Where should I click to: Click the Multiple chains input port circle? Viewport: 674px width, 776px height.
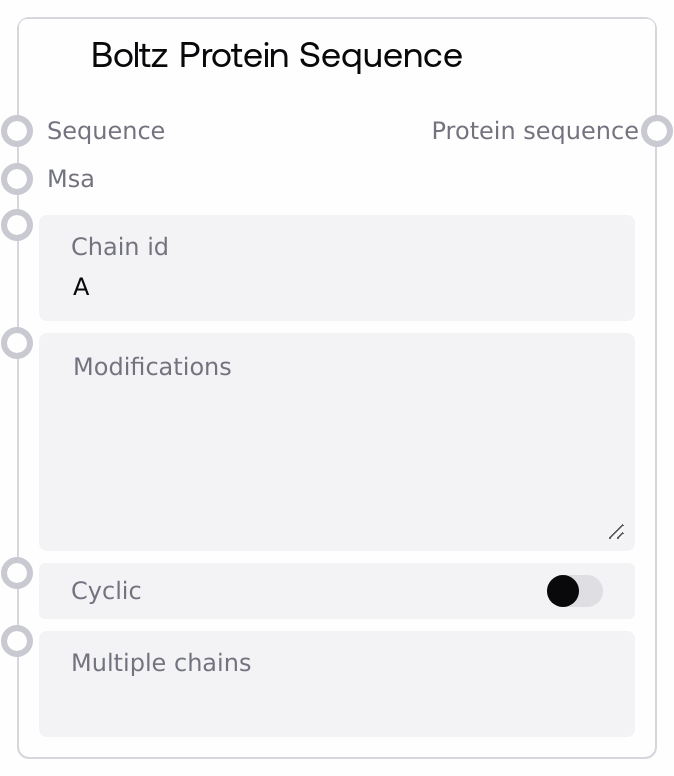point(17,641)
